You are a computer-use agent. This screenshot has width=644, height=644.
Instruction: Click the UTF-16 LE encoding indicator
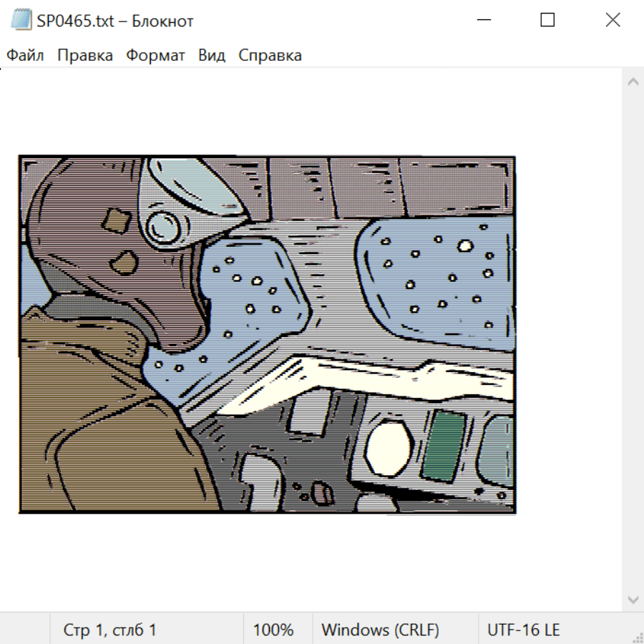pos(524,630)
